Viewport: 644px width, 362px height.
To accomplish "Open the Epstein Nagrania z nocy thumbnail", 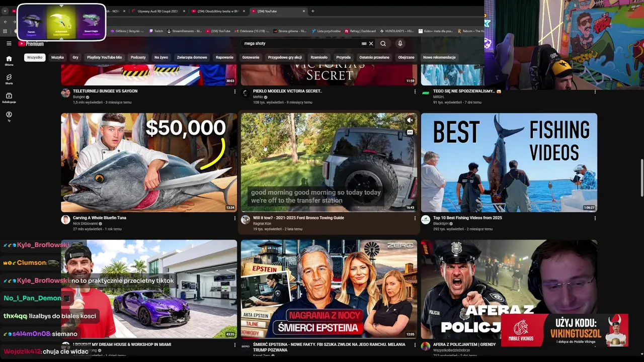I will (329, 289).
